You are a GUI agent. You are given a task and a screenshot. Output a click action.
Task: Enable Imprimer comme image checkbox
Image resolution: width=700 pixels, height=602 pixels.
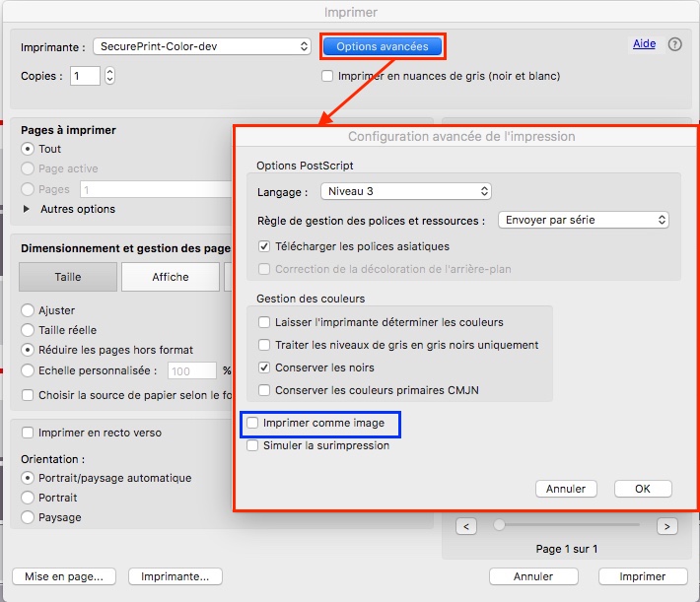[x=253, y=423]
